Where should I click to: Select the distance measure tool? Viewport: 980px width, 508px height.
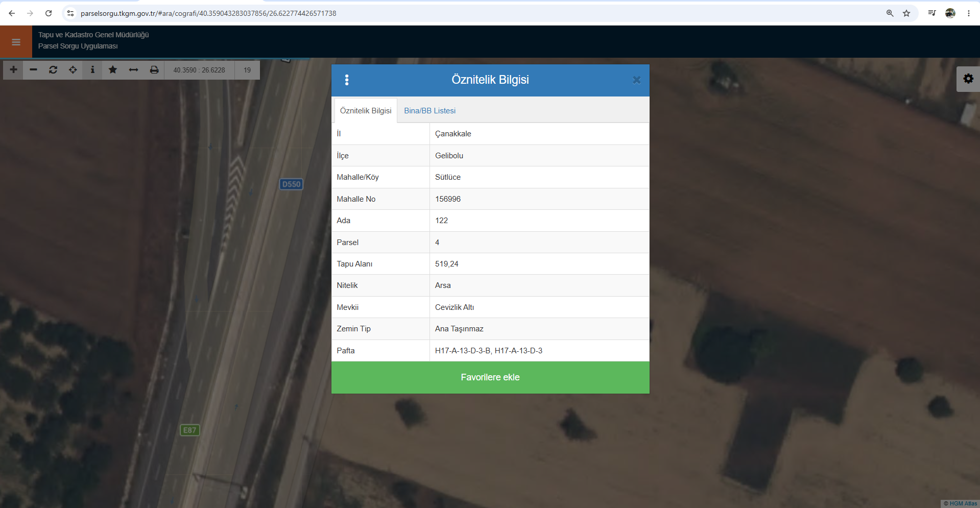tap(133, 70)
